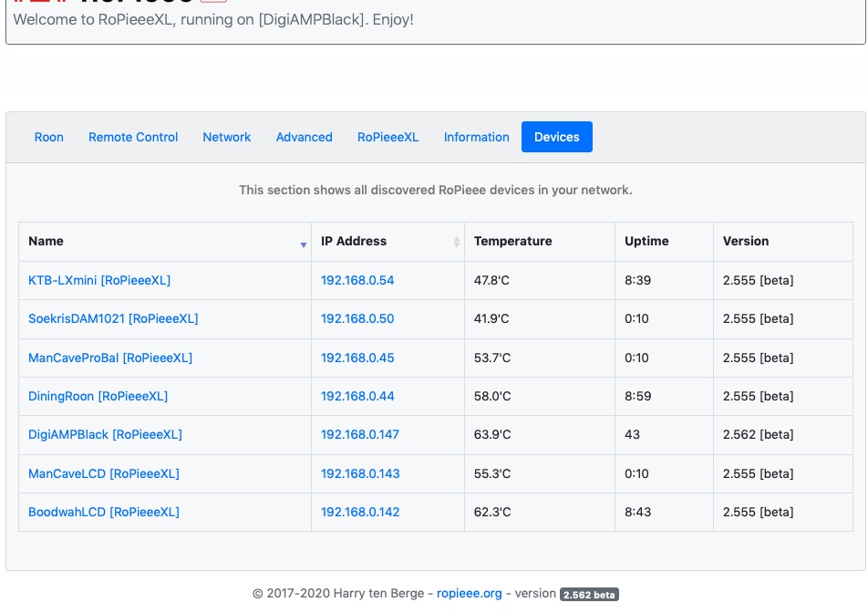
Task: Follow the IP link 192.168.0.142
Action: pos(360,512)
